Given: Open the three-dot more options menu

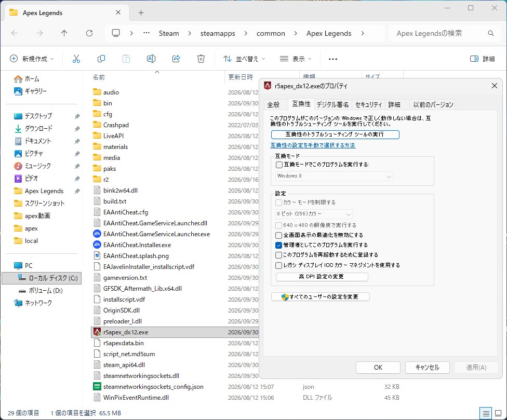Looking at the screenshot, I should 332,59.
